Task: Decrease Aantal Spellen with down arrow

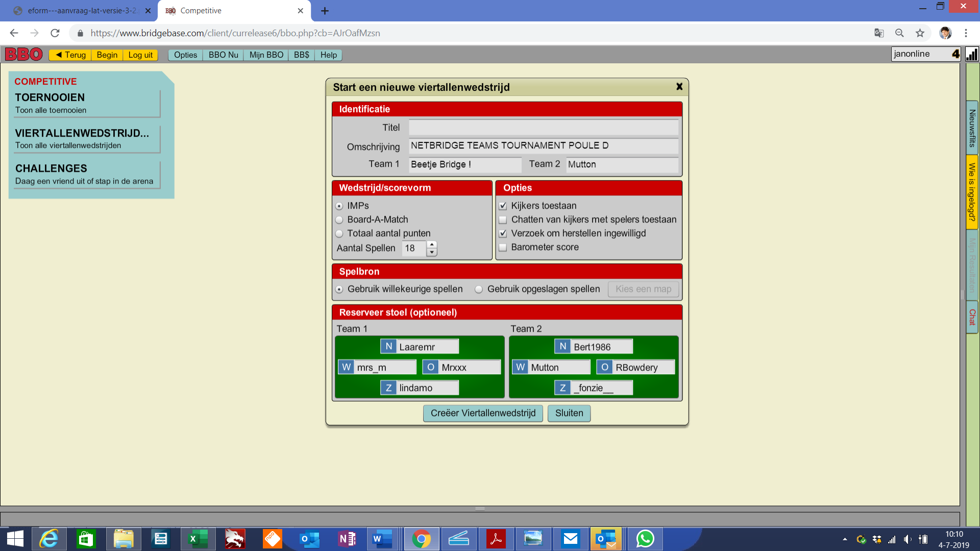Action: coord(432,253)
